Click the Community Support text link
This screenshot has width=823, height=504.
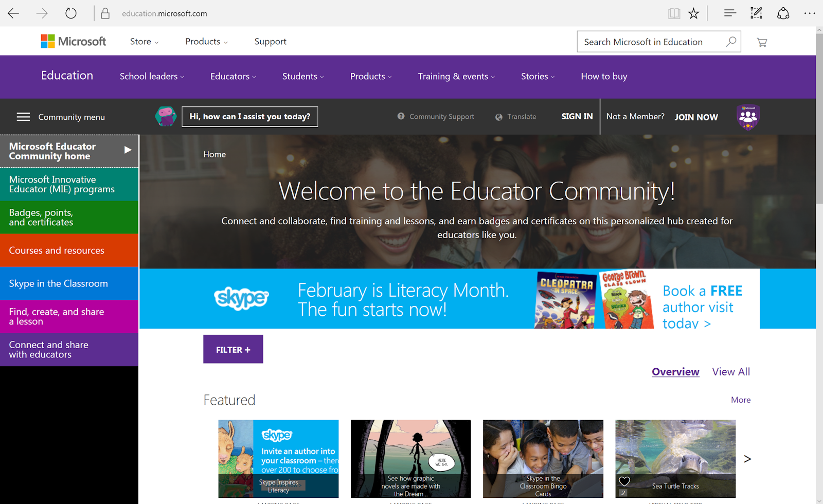coord(442,117)
